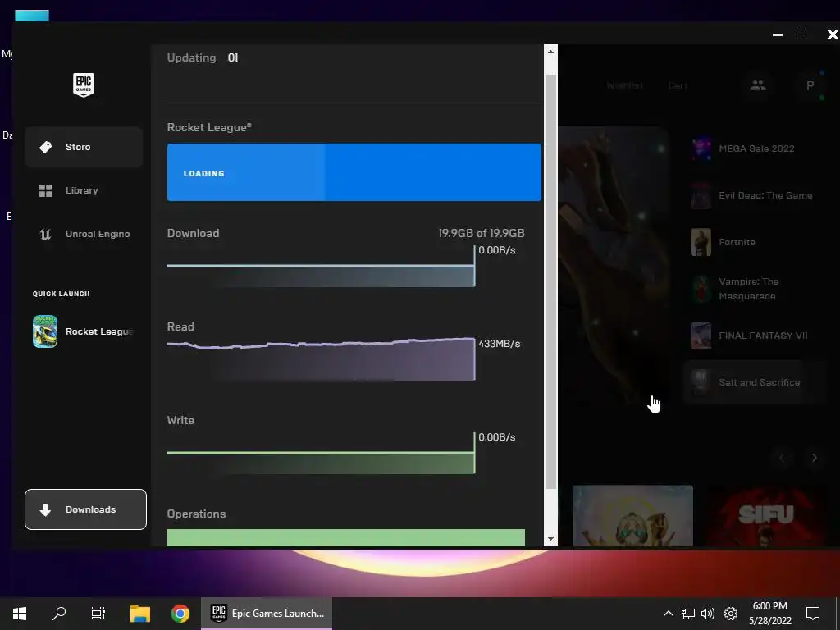Select MEGA Sale 2022 entry
The height and width of the screenshot is (630, 840).
[x=755, y=148]
